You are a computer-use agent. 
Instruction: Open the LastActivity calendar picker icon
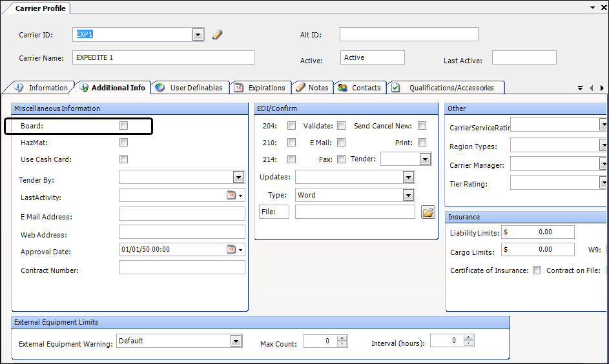[x=232, y=196]
